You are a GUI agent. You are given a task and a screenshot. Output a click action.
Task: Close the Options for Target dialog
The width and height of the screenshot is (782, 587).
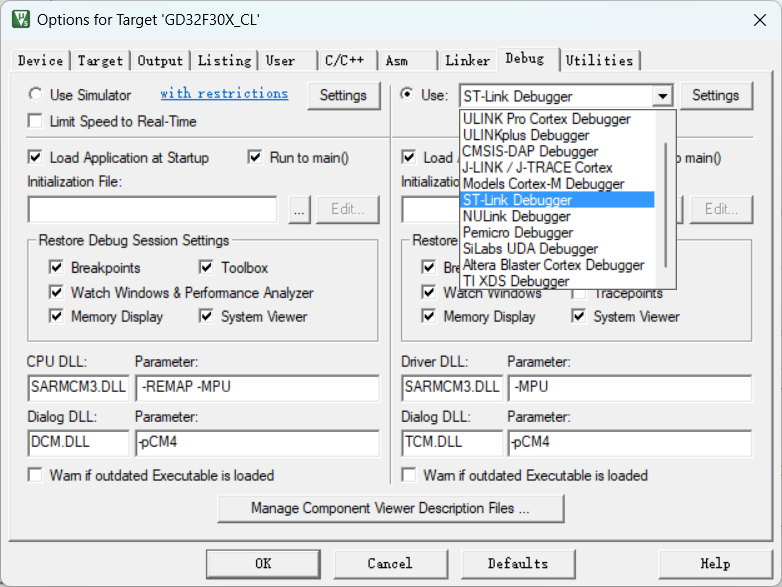coord(760,20)
